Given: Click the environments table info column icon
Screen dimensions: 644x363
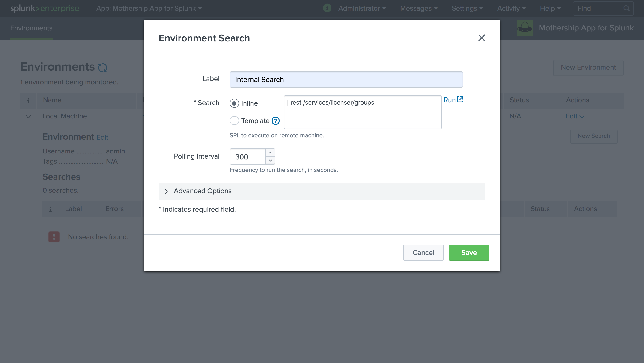Looking at the screenshot, I should click(28, 100).
